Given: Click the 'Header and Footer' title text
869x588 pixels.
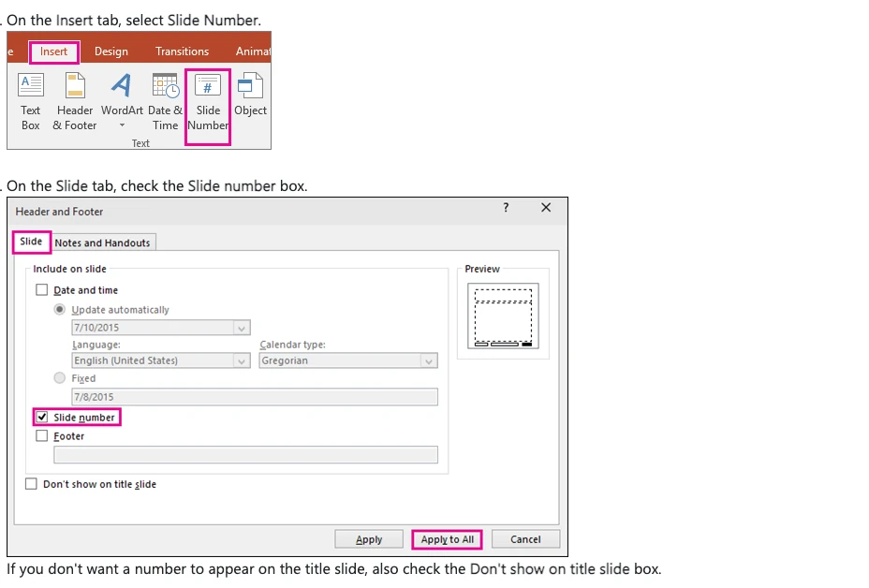Looking at the screenshot, I should point(59,212).
